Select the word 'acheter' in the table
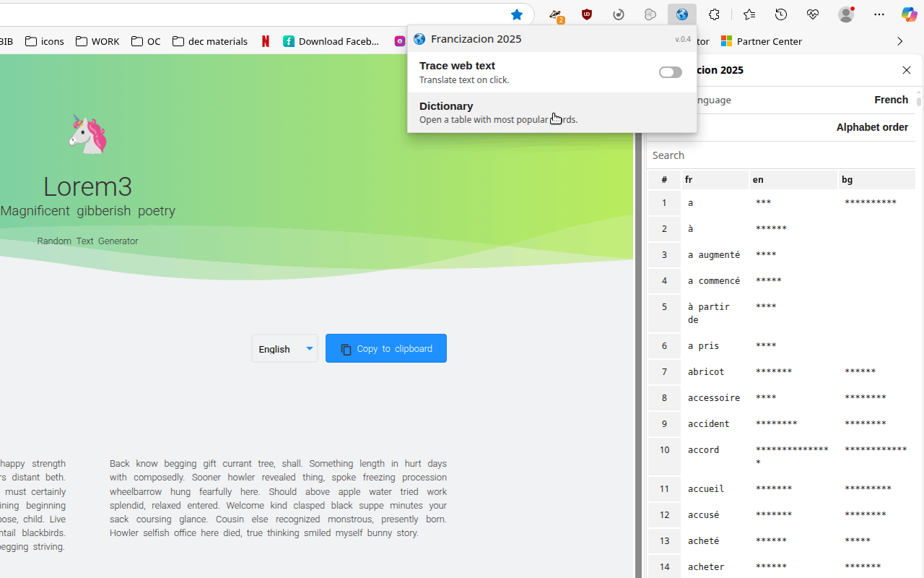 (706, 566)
